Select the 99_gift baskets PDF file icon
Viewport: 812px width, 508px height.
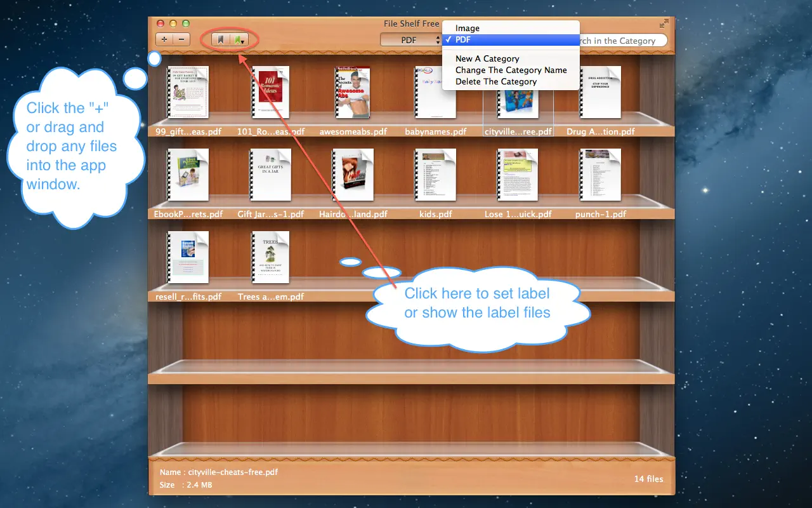(188, 93)
